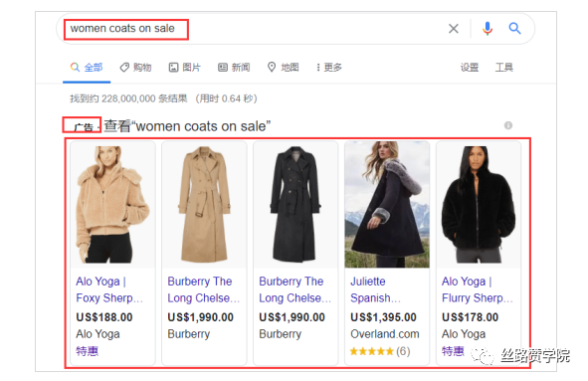
Task: Open 工具 (Tools) options
Action: (x=504, y=68)
